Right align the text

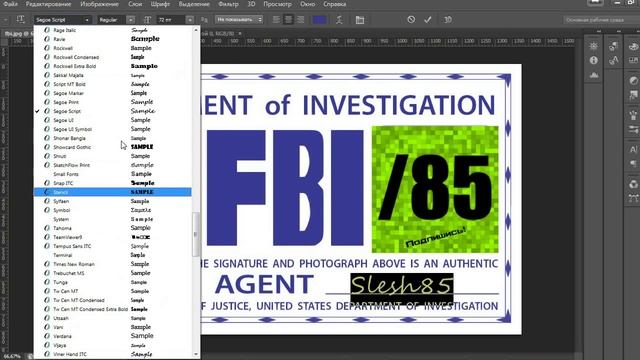pyautogui.click(x=300, y=20)
